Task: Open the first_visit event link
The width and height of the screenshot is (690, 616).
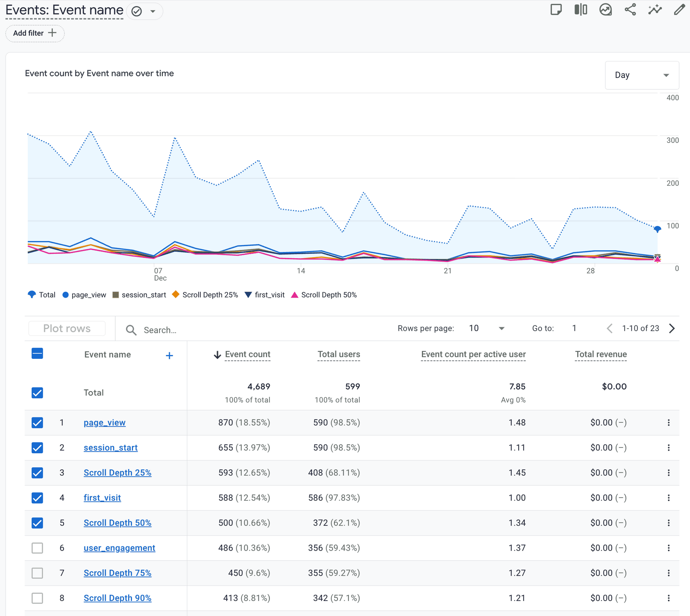Action: tap(102, 498)
